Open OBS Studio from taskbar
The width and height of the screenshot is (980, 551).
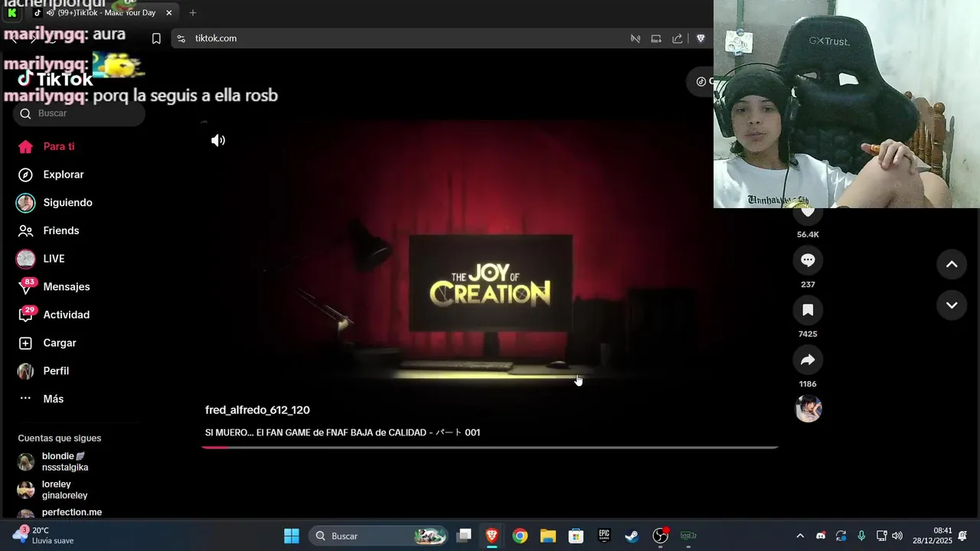660,536
